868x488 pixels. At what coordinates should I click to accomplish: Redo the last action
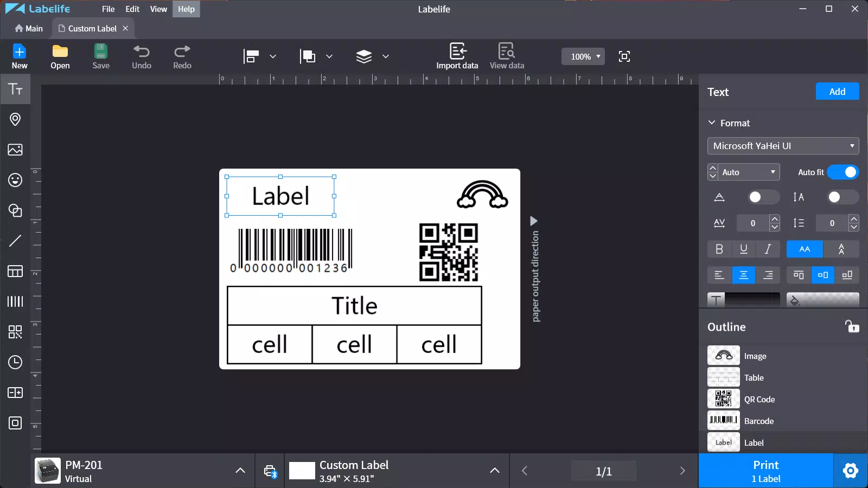point(182,56)
